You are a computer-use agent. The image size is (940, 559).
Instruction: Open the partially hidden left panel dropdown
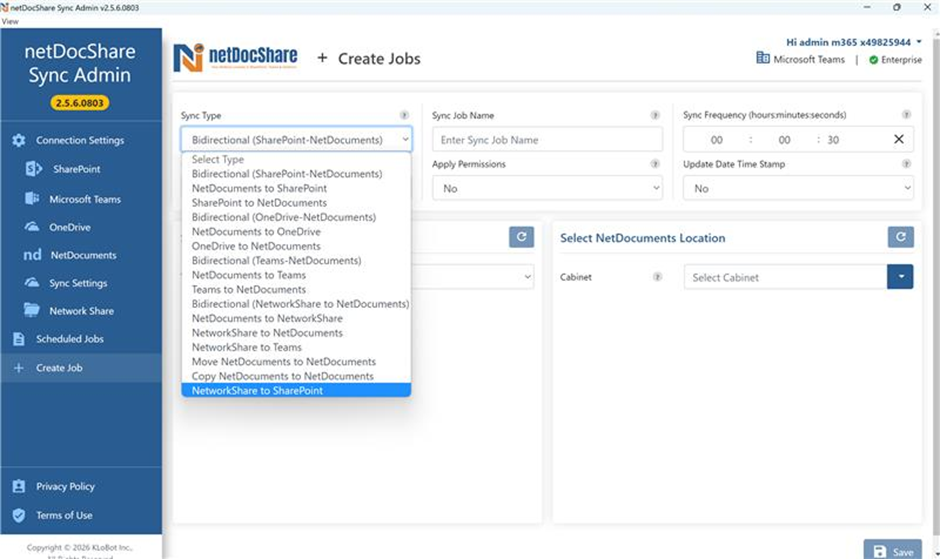(473, 277)
